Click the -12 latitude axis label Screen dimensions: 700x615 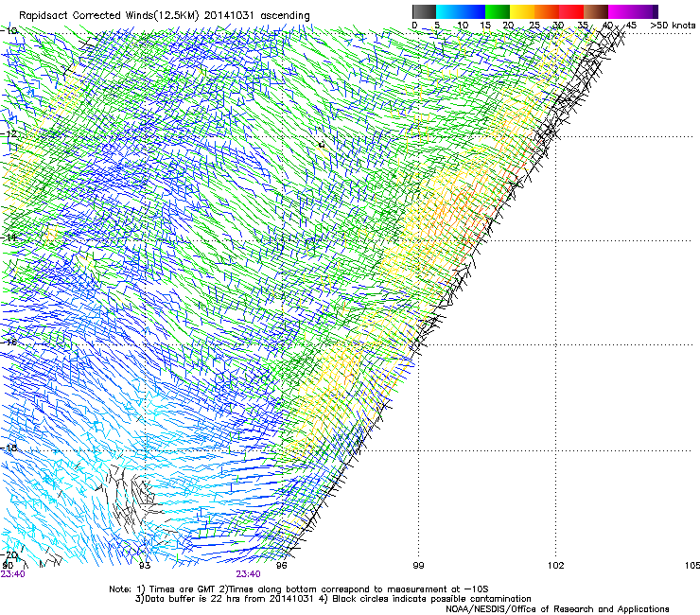click(x=9, y=133)
